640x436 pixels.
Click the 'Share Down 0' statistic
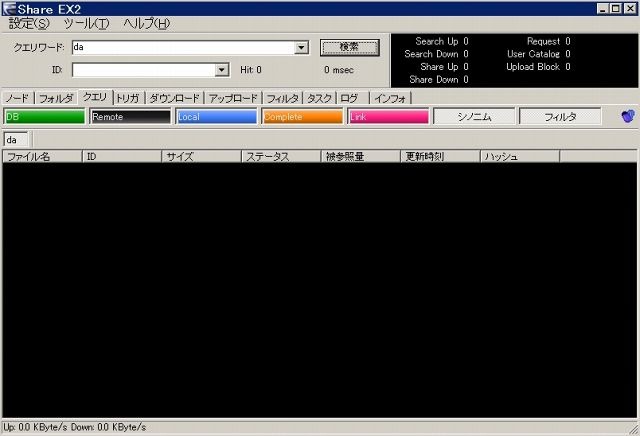coord(439,80)
